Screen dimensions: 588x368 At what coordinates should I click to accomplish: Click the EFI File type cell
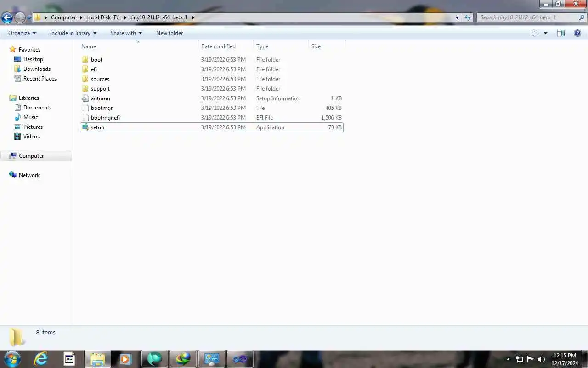pos(265,118)
